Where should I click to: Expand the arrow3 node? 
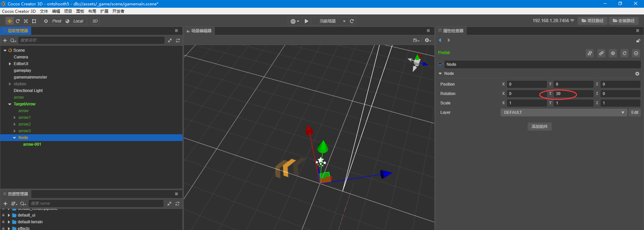pyautogui.click(x=14, y=131)
